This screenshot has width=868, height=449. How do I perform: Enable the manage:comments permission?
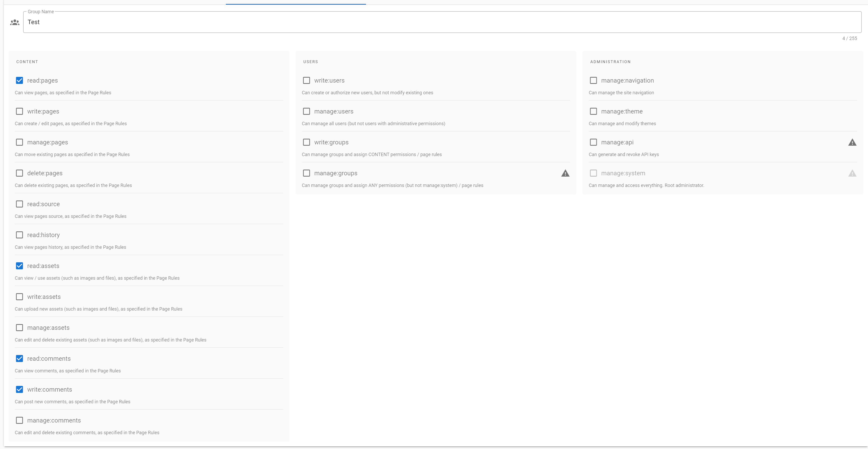(19, 420)
